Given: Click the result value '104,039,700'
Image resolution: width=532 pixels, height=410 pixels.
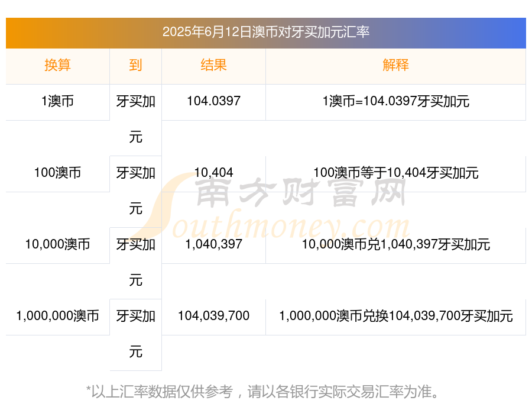Looking at the screenshot, I should pyautogui.click(x=213, y=317).
